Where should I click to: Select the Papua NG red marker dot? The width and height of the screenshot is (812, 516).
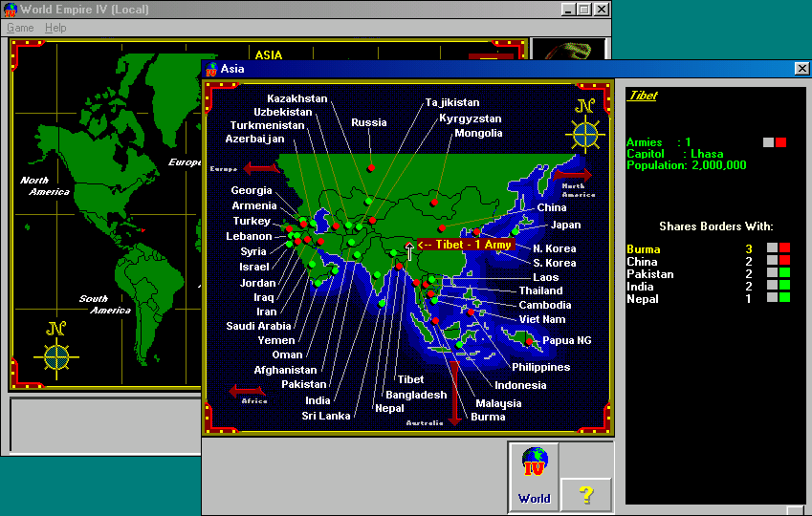point(529,341)
